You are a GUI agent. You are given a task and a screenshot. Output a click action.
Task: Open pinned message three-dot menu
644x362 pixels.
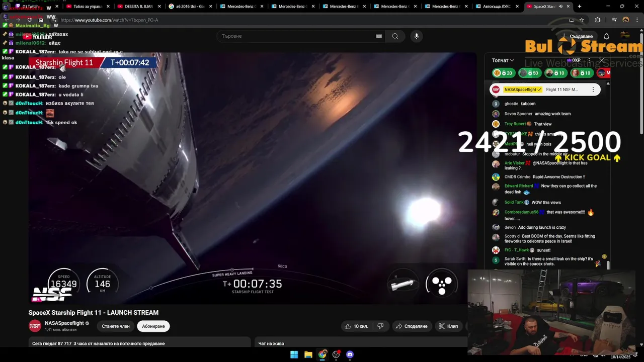coord(593,89)
